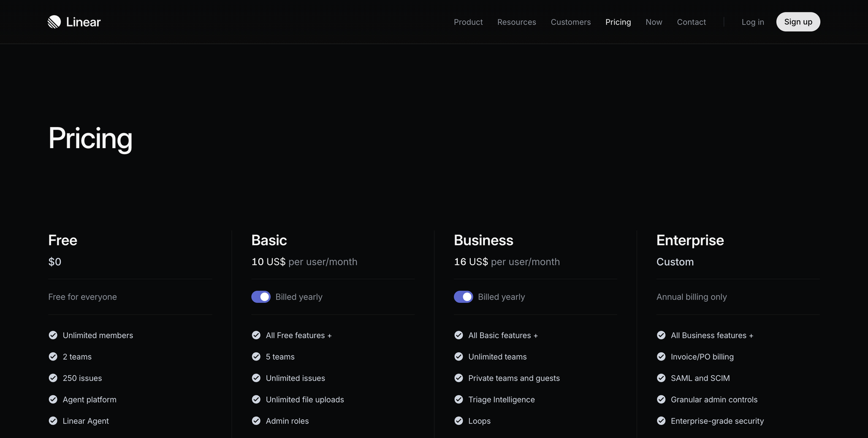868x438 pixels.
Task: Click the Linear logo icon
Action: 54,22
